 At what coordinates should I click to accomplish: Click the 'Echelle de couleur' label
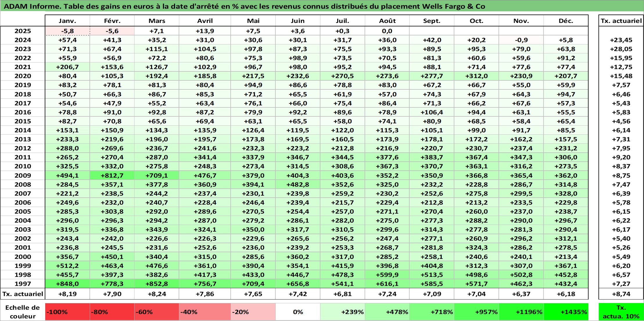[x=23, y=312]
